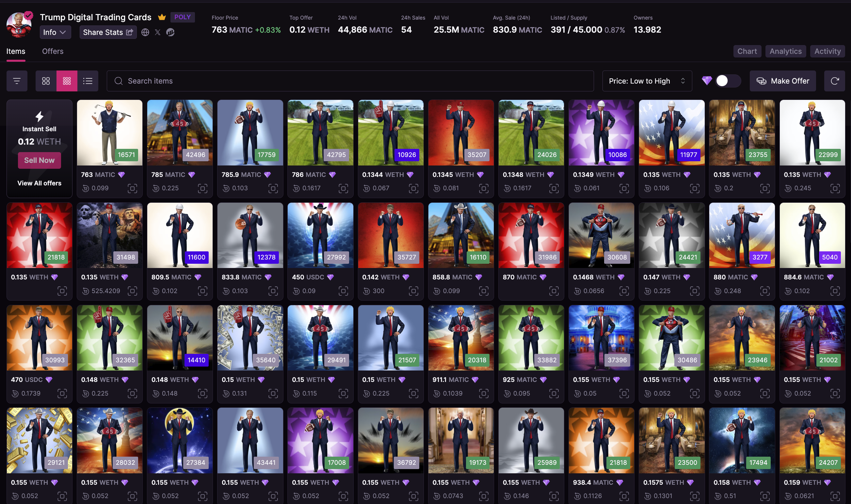Click View All offers link
The width and height of the screenshot is (851, 504).
[x=40, y=183]
